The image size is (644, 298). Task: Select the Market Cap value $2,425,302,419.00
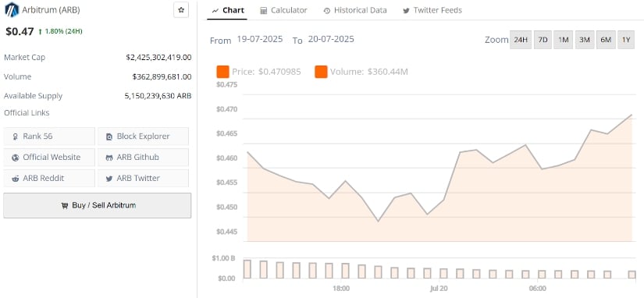point(158,58)
